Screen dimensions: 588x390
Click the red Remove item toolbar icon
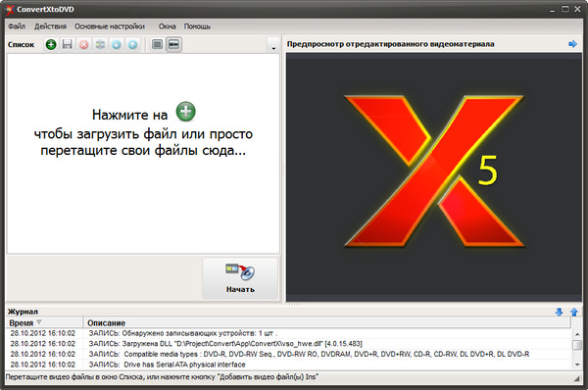click(x=84, y=45)
